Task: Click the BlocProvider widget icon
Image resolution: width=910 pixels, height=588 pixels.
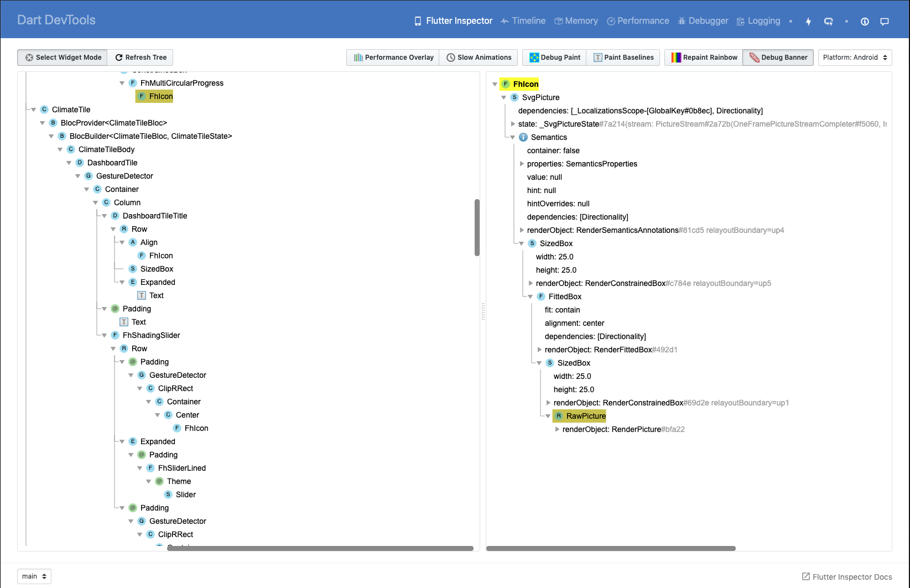Action: [53, 123]
